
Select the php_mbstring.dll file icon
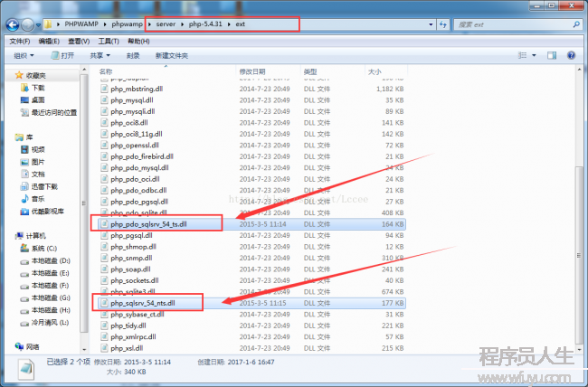pyautogui.click(x=104, y=89)
